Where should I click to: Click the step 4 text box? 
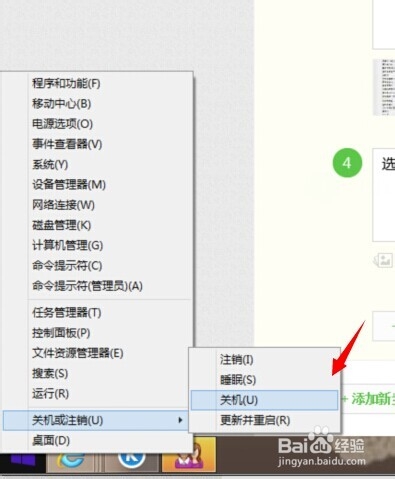tap(384, 195)
